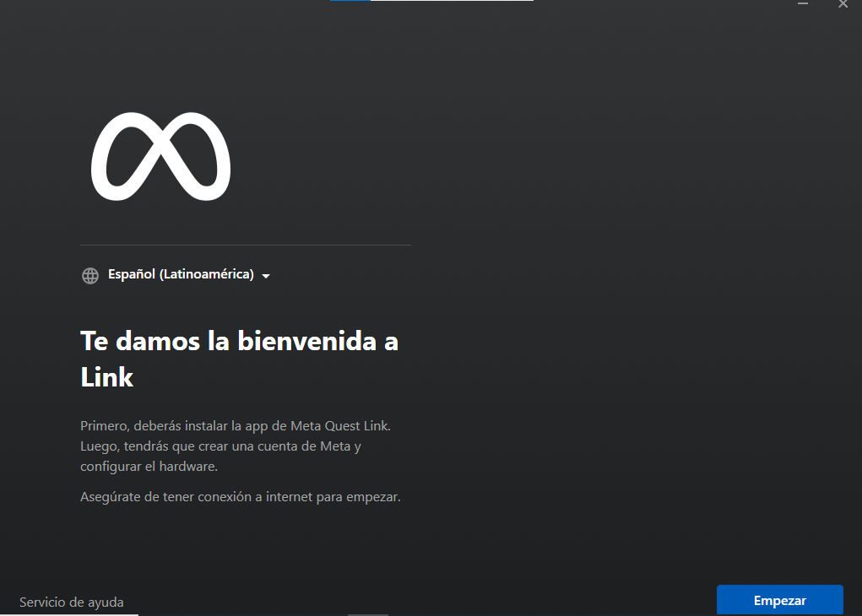862x616 pixels.
Task: Open the Español (Latinoamérica) language dropdown
Action: [176, 275]
